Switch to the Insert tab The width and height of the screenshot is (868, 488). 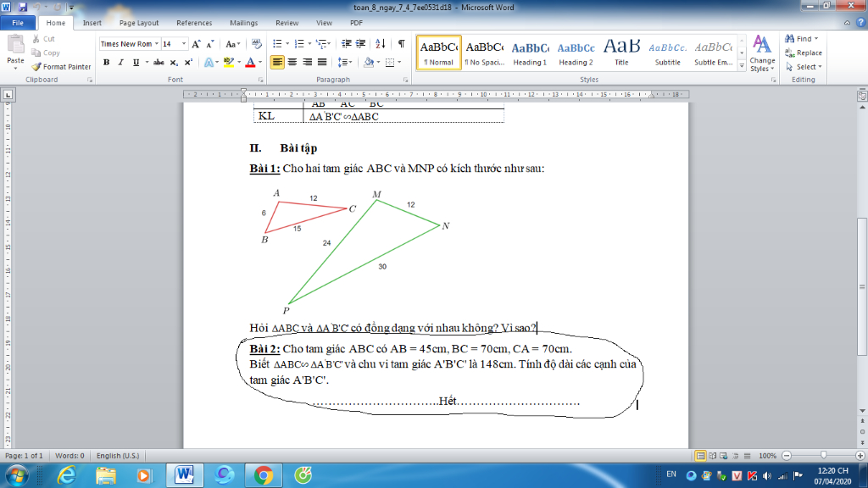pos(92,23)
